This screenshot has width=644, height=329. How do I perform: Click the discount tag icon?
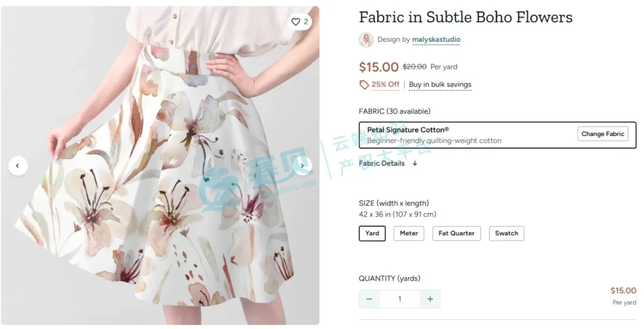click(x=364, y=85)
